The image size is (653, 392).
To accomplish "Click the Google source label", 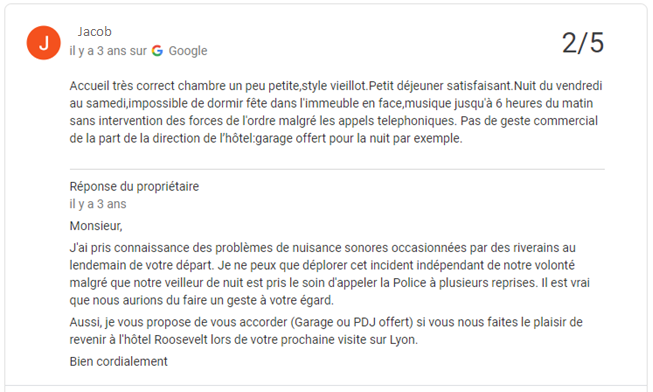I will coord(188,51).
